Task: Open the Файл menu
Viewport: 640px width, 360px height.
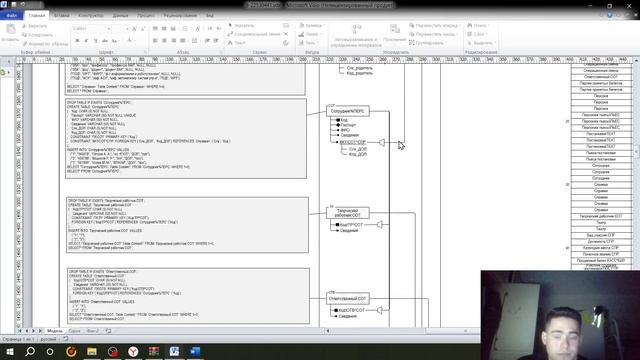Action: [x=11, y=16]
